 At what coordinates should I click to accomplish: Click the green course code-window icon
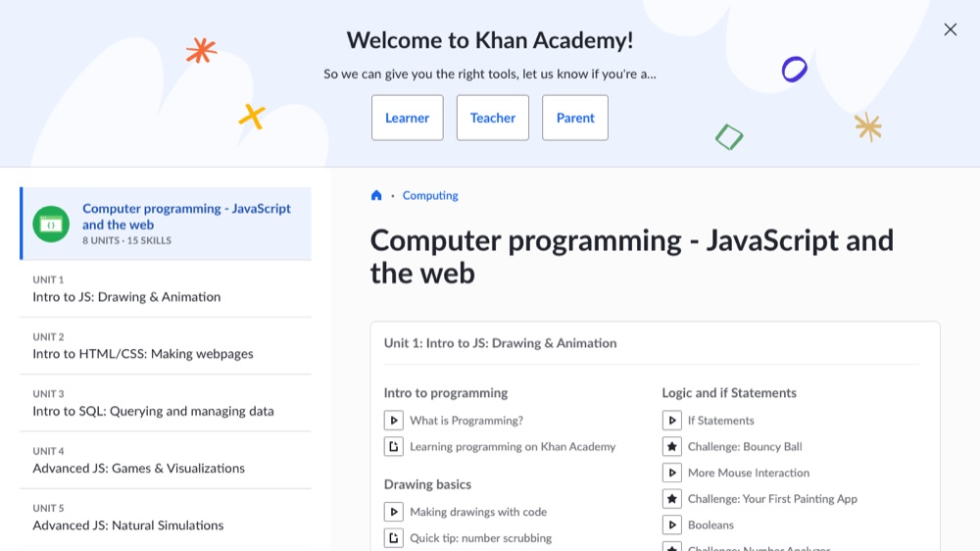point(51,224)
